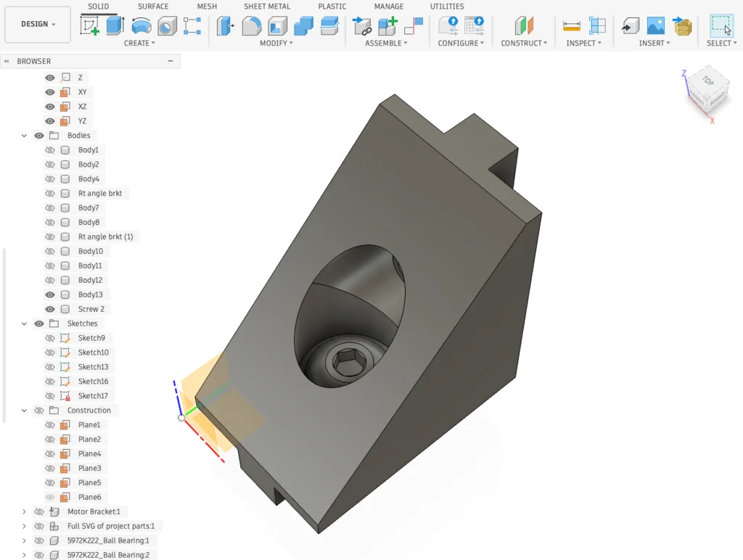Select the Revolve tool icon

(x=141, y=26)
